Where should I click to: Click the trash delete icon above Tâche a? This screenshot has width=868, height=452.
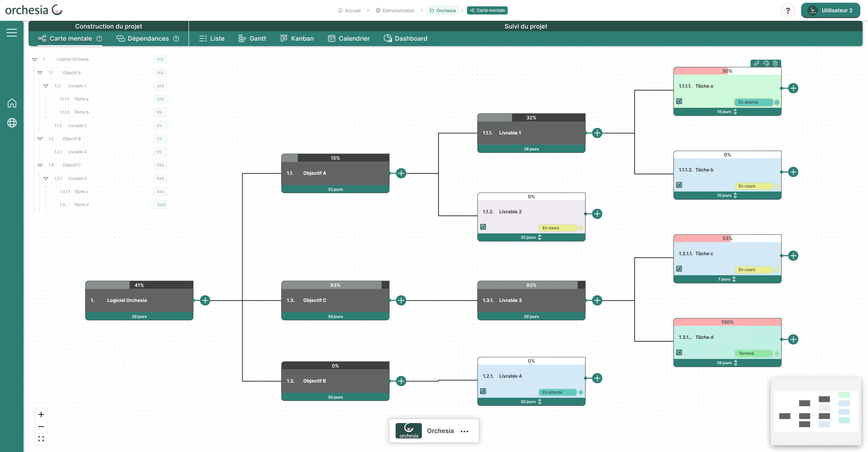[775, 63]
